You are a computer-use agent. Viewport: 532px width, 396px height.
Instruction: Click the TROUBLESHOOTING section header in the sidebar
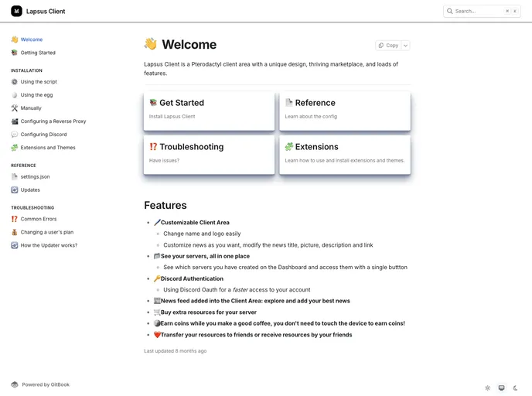[32, 208]
